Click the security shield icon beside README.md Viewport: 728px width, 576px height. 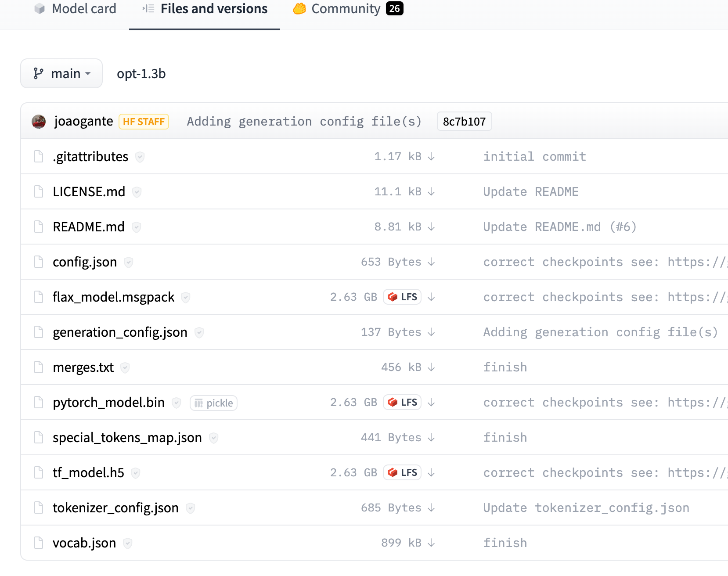136,227
